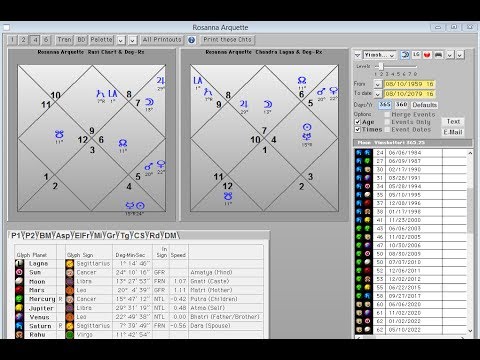Select 365 days per year option

(x=385, y=105)
